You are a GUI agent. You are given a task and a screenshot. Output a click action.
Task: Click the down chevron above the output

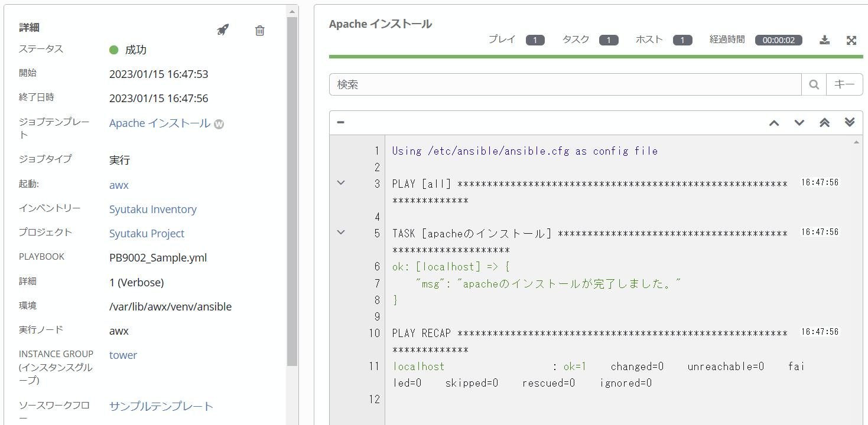(x=799, y=122)
